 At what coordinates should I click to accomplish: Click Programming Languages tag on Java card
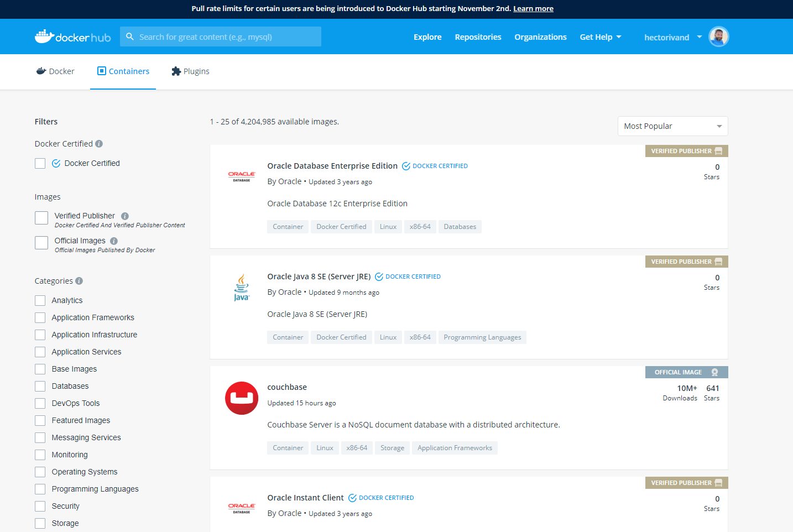coord(482,337)
